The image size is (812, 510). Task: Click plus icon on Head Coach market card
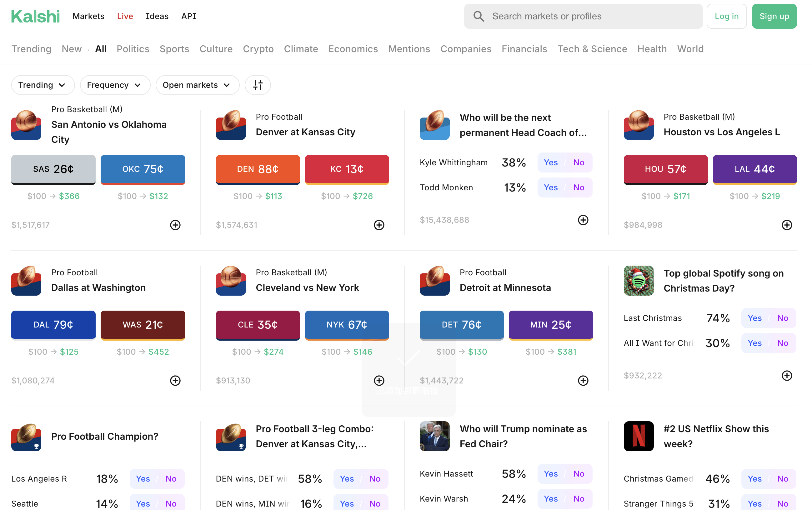click(583, 220)
